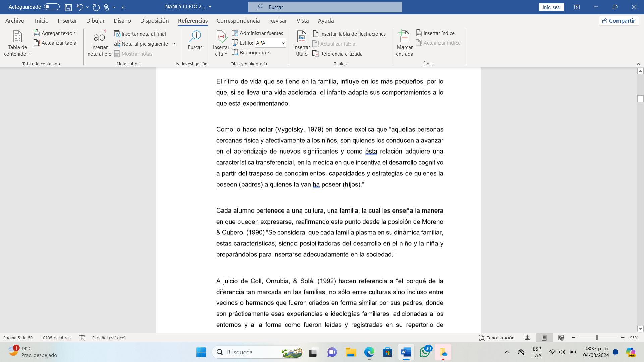Click Referencia cruzada
Viewport: 644px width, 362px height.
pos(337,54)
